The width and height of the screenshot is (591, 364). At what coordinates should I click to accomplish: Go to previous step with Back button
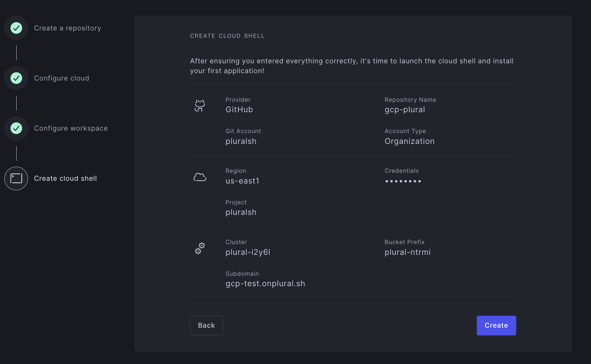tap(207, 325)
